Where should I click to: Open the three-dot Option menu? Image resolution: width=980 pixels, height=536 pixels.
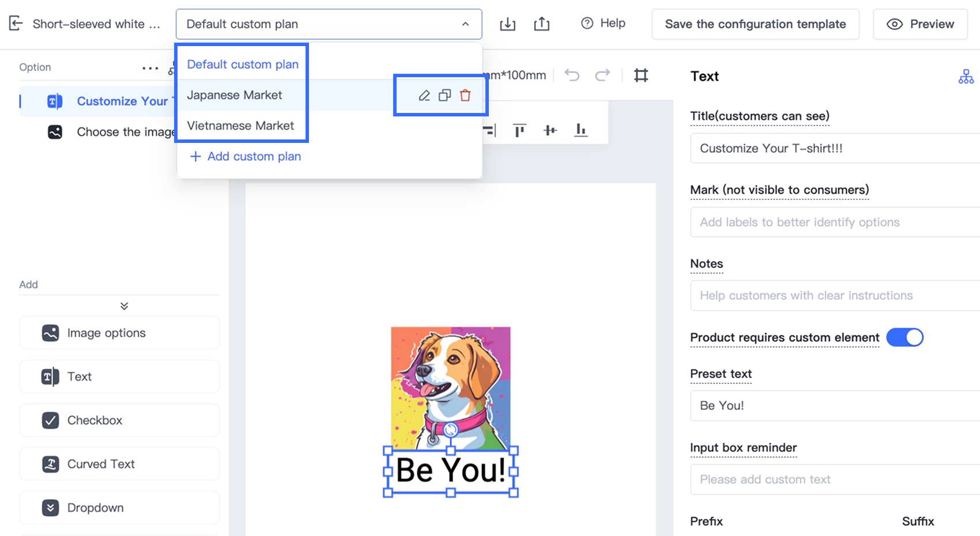coord(150,68)
